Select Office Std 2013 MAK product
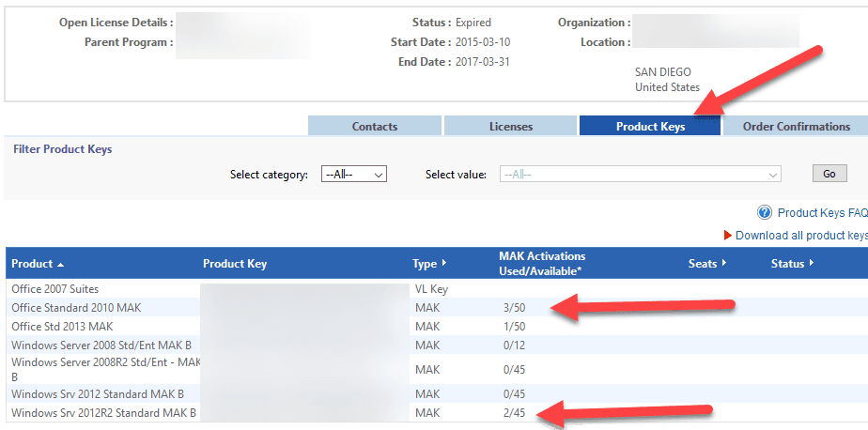 click(x=62, y=327)
